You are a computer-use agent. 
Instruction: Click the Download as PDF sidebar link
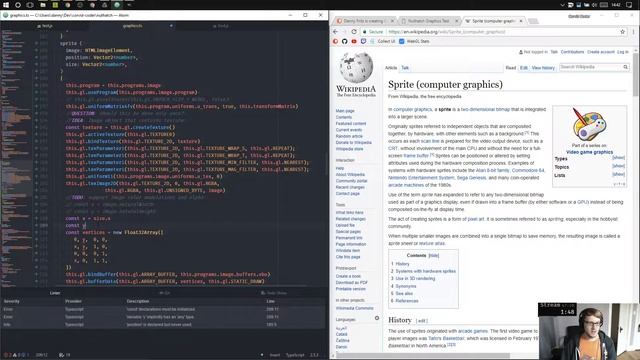pyautogui.click(x=351, y=282)
